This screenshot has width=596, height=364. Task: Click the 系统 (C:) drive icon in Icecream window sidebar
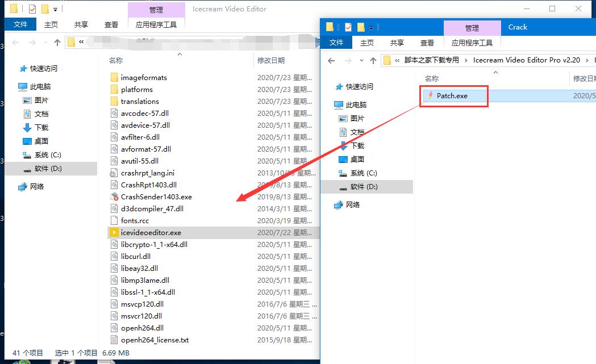(x=27, y=155)
